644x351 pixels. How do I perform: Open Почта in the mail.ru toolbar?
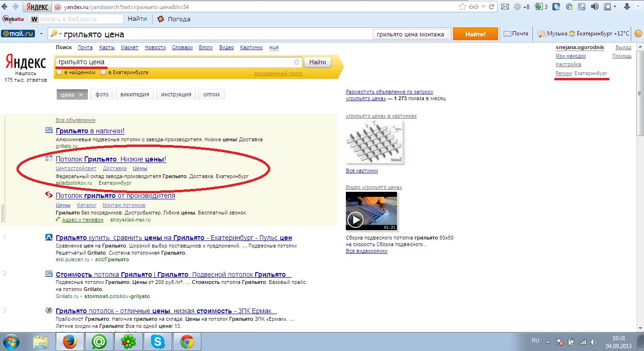(x=516, y=34)
